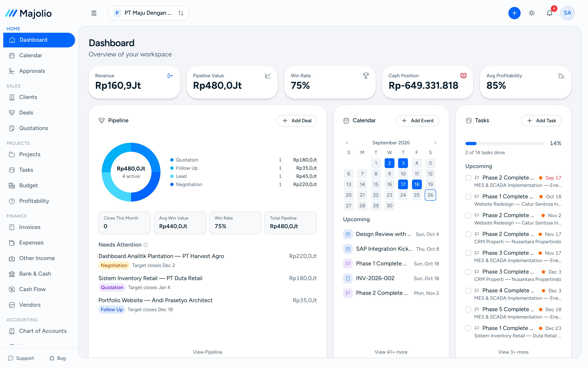This screenshot has width=588, height=368.
Task: Check the Nov 2 Phase 2 Complete task
Action: (468, 215)
